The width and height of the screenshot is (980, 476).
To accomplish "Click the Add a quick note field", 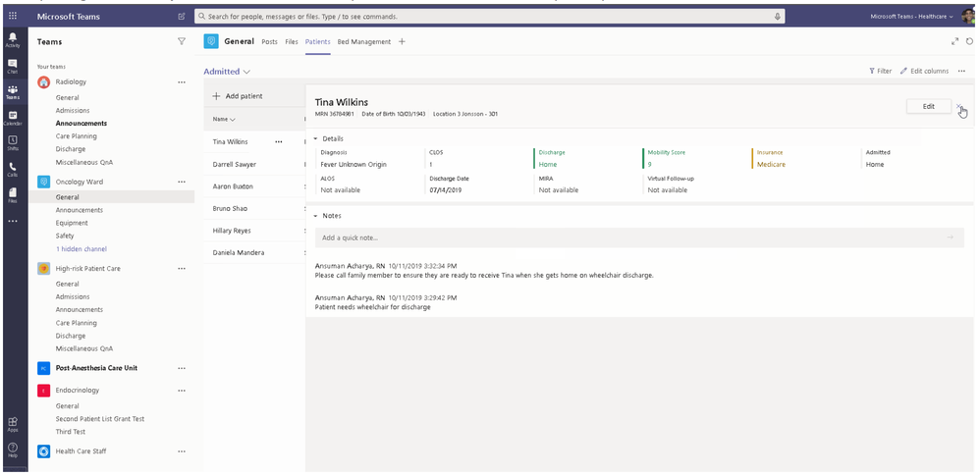I will [639, 238].
